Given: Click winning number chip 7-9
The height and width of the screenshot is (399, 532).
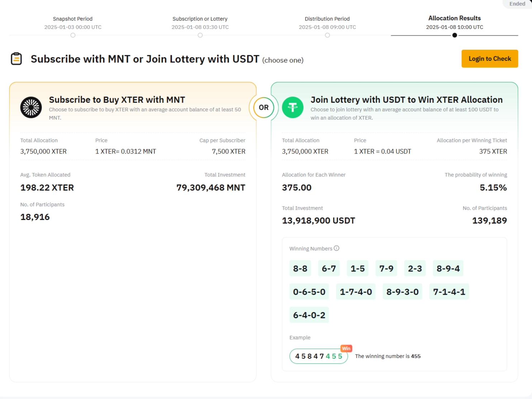Looking at the screenshot, I should pos(386,268).
